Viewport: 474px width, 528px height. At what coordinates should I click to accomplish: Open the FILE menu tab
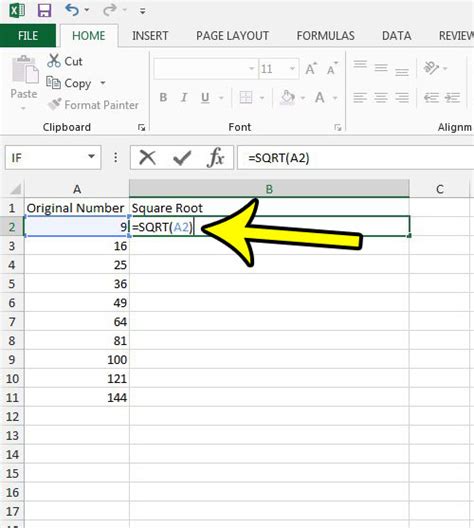tap(28, 36)
